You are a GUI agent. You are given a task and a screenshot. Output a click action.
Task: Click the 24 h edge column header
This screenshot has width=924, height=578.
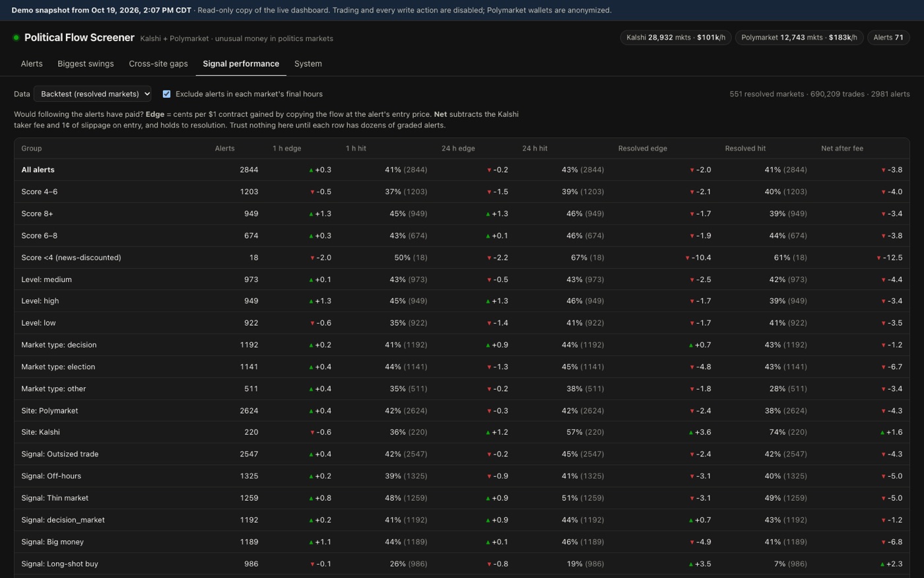pyautogui.click(x=458, y=149)
